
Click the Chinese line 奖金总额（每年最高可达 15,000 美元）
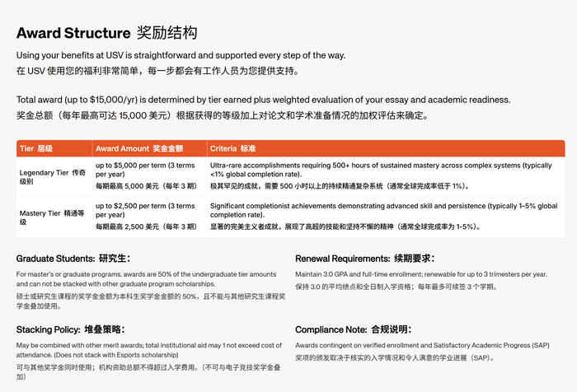(x=223, y=115)
